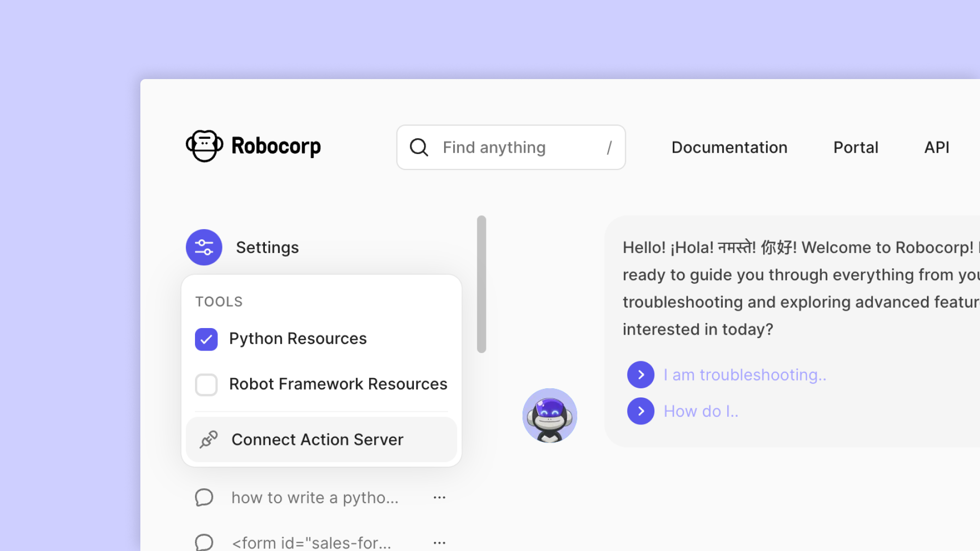Screen dimensions: 980x551
Task: Choose the I am troubleshooting suggestion
Action: pos(745,375)
